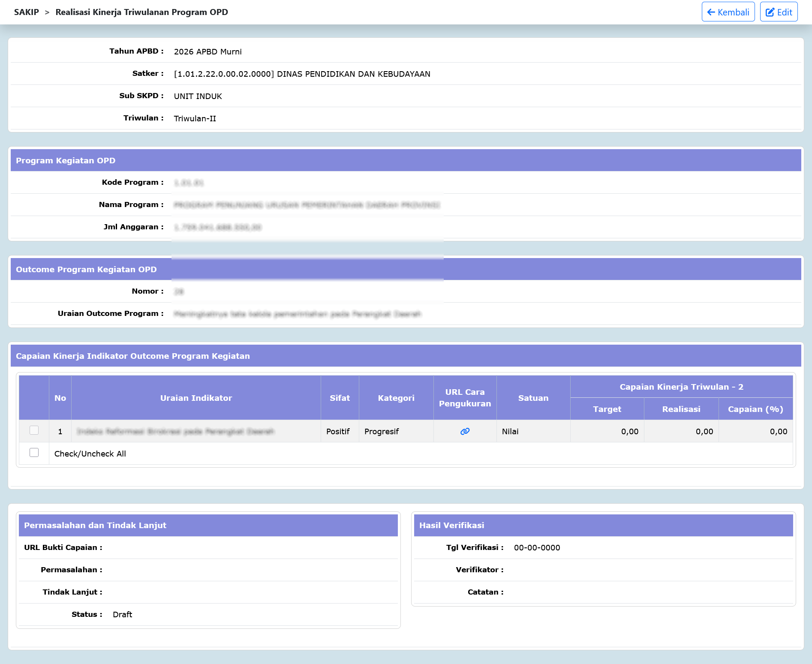Click the UNIT INDUK value
Screen dimensions: 812x664
[x=198, y=96]
